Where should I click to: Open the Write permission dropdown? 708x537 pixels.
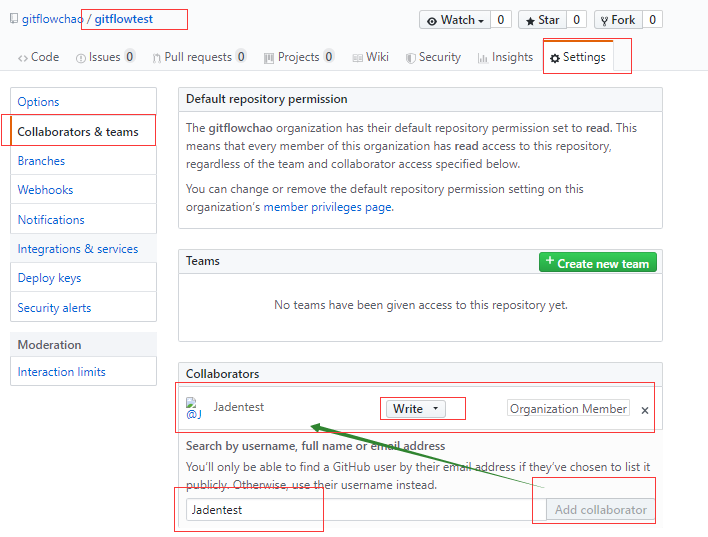(416, 409)
